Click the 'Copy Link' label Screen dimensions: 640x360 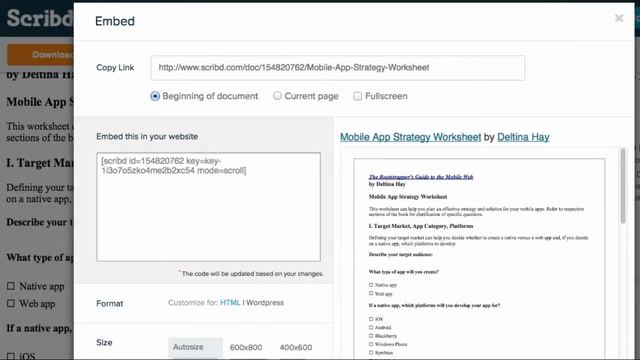pyautogui.click(x=115, y=68)
